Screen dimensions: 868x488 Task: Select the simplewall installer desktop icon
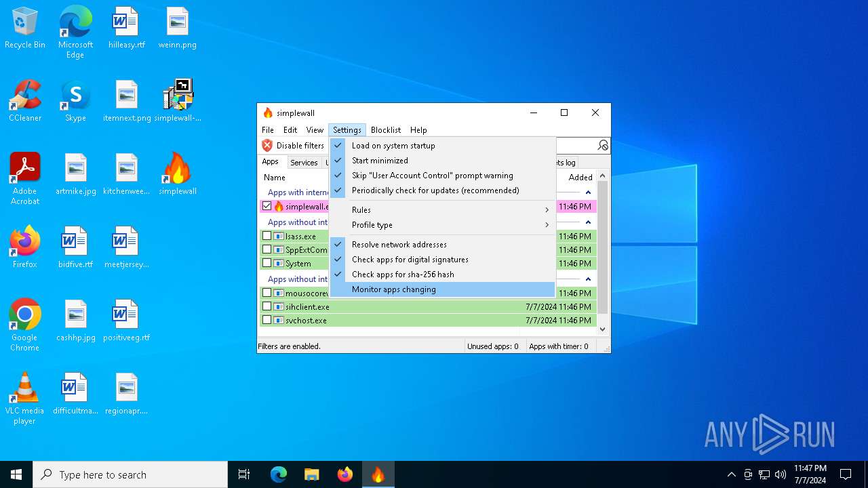pos(178,102)
